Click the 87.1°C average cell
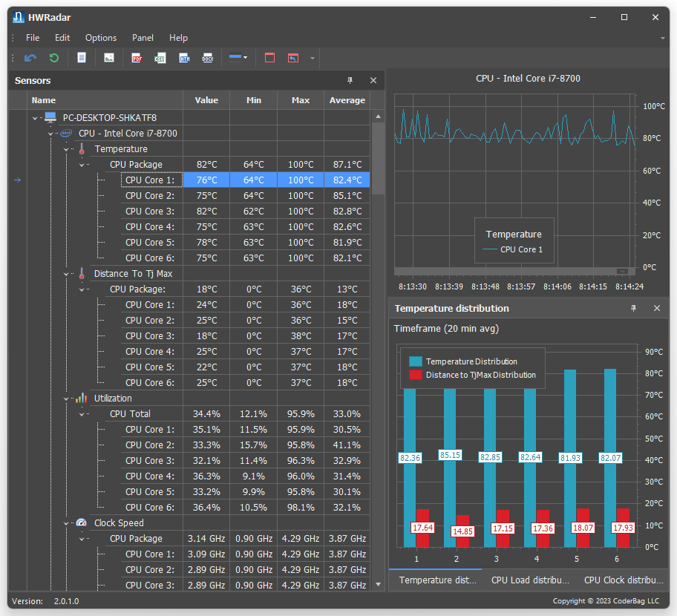Screen dimensions: 677x616 (347, 165)
